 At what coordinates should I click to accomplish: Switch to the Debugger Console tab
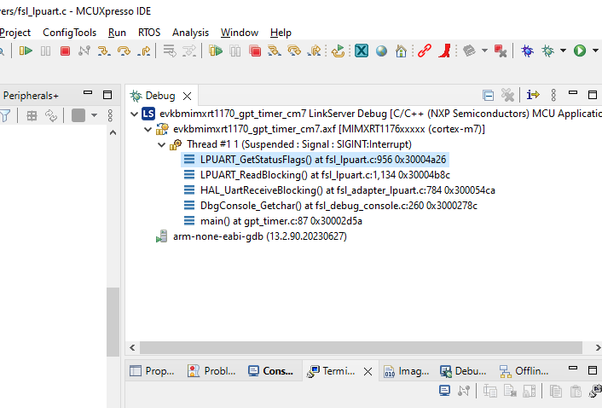click(x=463, y=371)
